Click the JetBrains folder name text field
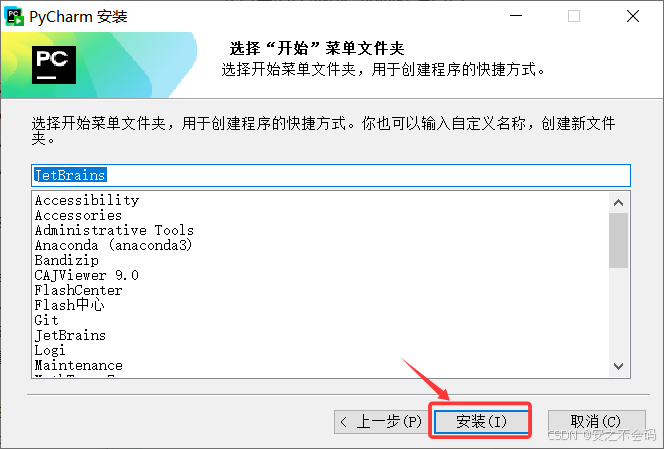 tap(331, 175)
